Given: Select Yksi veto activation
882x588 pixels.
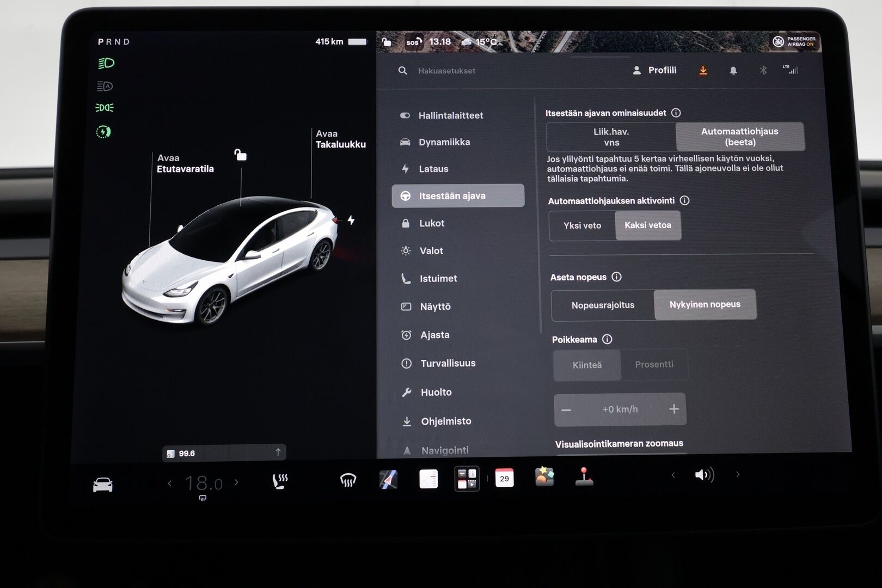Looking at the screenshot, I should pos(582,225).
